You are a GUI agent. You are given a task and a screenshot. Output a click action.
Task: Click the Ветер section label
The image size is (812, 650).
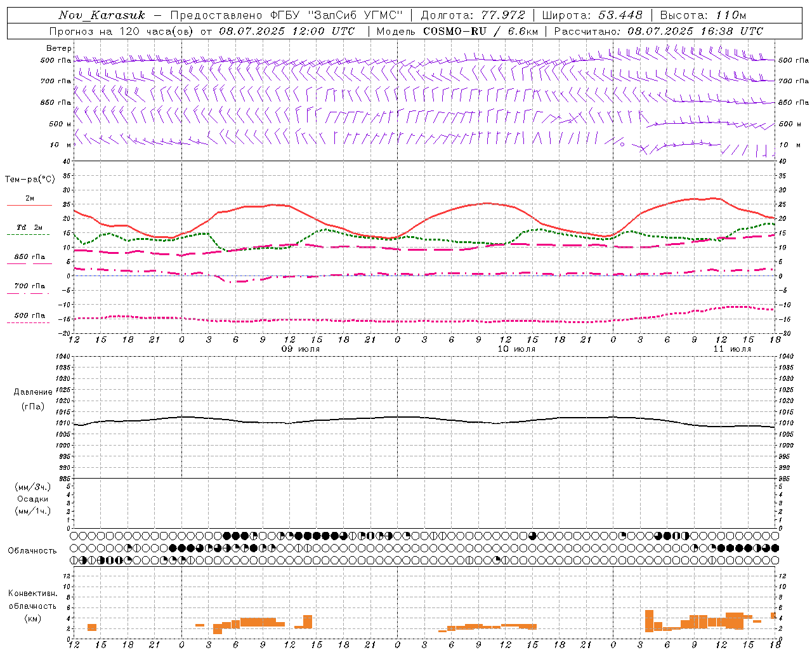[x=59, y=48]
